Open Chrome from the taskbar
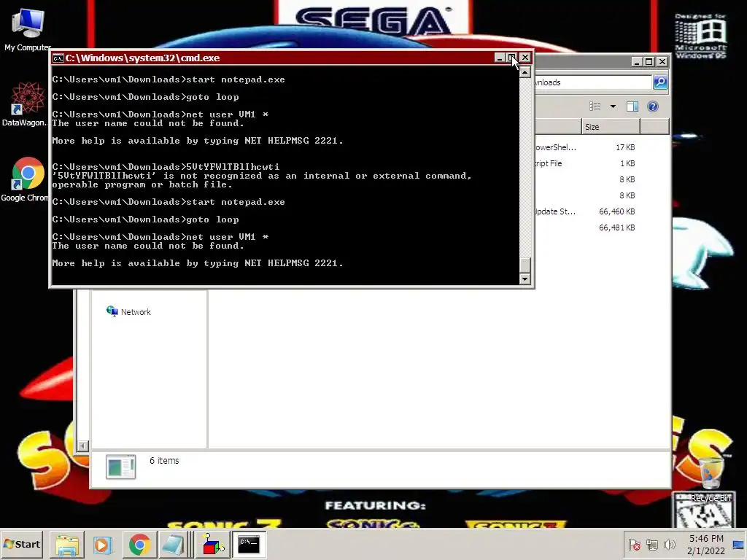The height and width of the screenshot is (560, 747). [139, 544]
